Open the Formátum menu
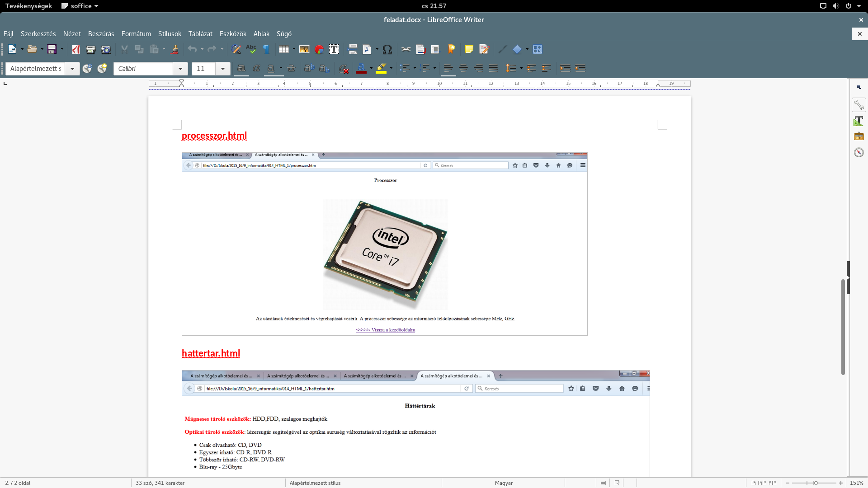The height and width of the screenshot is (488, 868). pyautogui.click(x=136, y=34)
